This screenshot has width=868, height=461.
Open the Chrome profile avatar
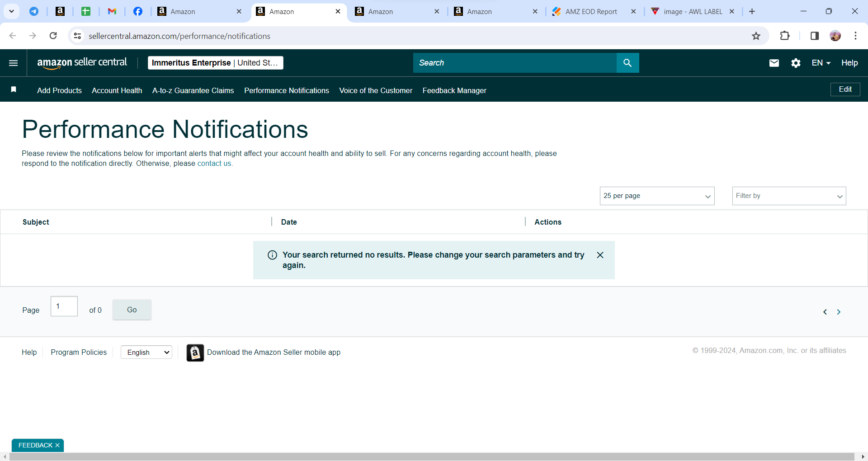(x=835, y=36)
